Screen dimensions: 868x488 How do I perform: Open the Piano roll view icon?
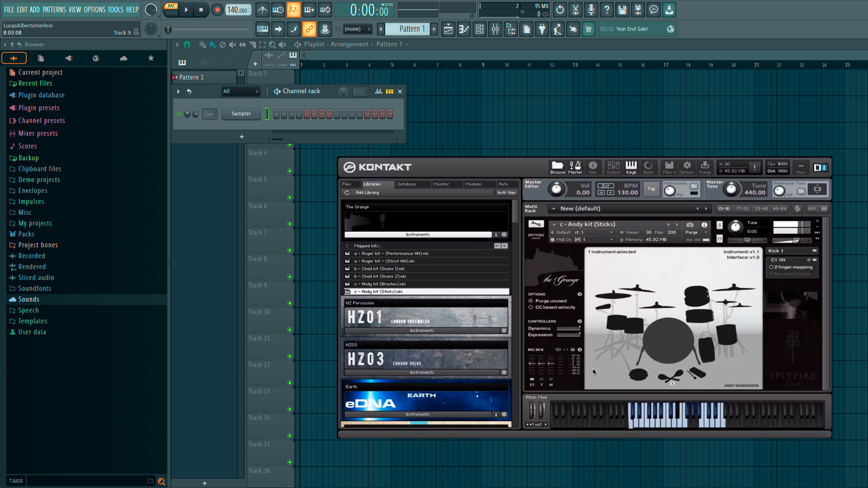coord(465,29)
